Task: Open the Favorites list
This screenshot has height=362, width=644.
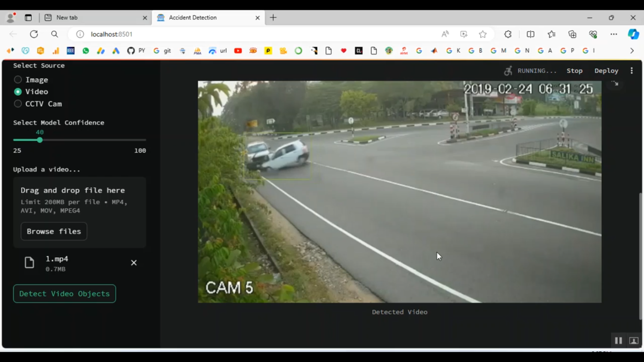Action: (552, 34)
